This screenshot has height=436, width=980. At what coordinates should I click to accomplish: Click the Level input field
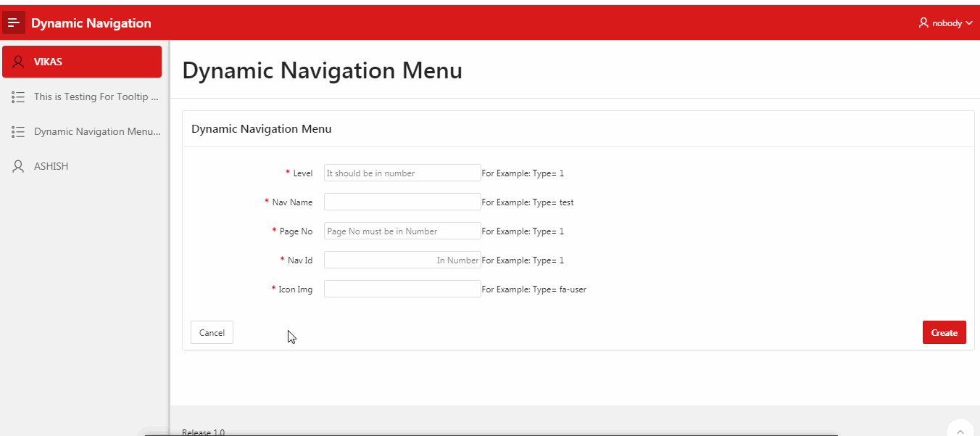pos(402,173)
